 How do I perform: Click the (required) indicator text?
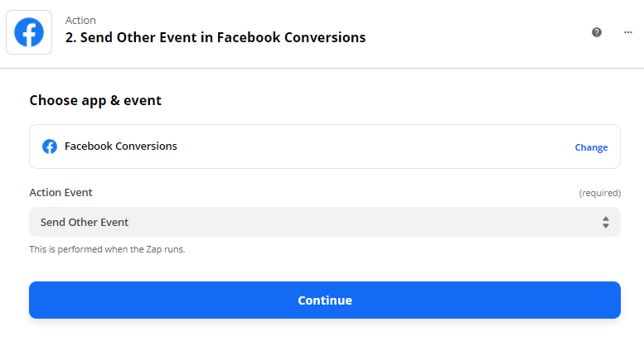(599, 193)
